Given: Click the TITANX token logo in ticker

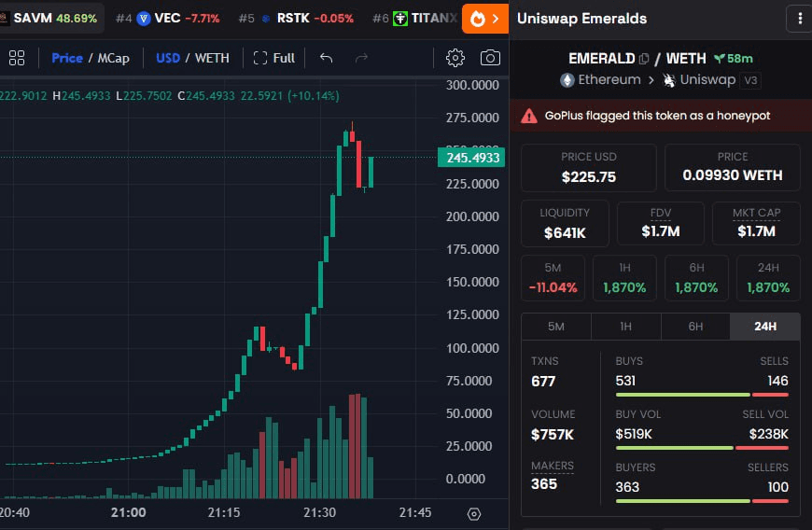Looking at the screenshot, I should pyautogui.click(x=399, y=20).
